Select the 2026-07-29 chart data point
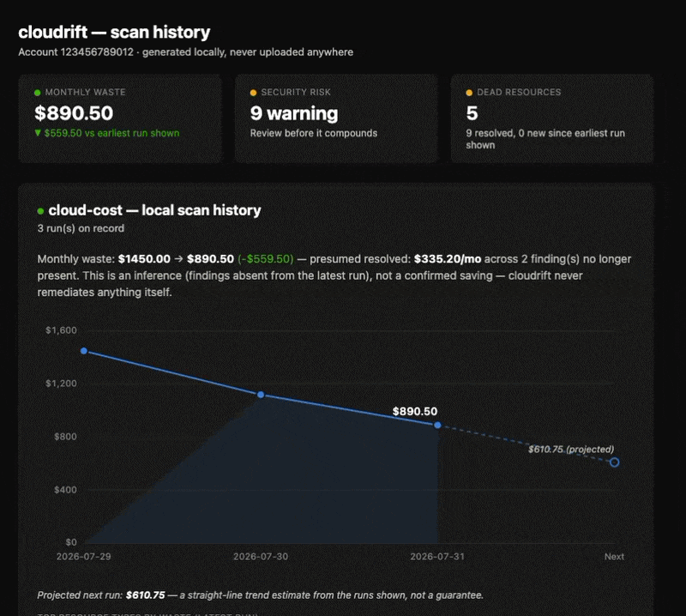 [84, 351]
